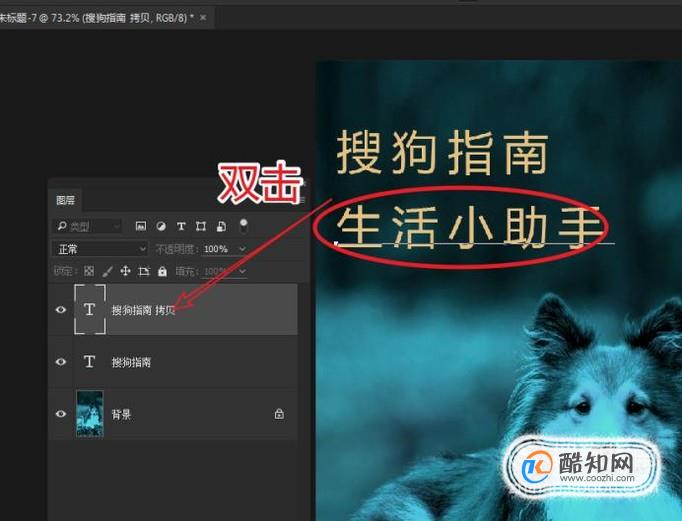Click the search magnifier icon in layer filter
Image resolution: width=682 pixels, height=521 pixels.
point(62,226)
